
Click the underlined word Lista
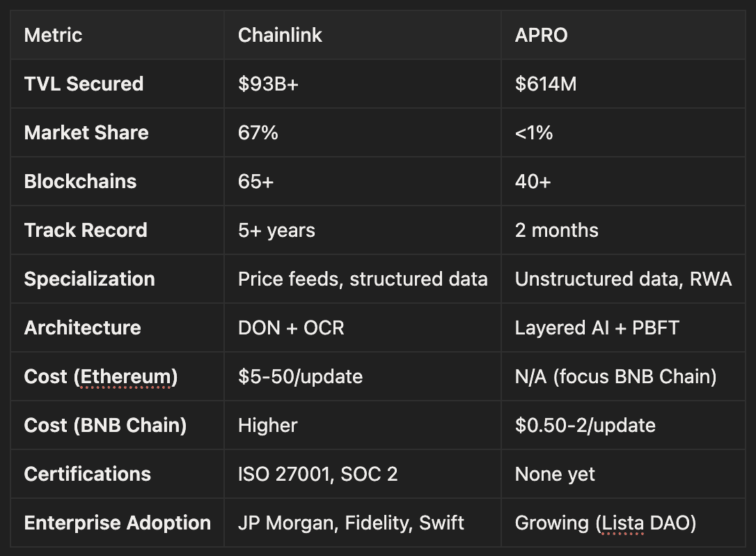[622, 523]
